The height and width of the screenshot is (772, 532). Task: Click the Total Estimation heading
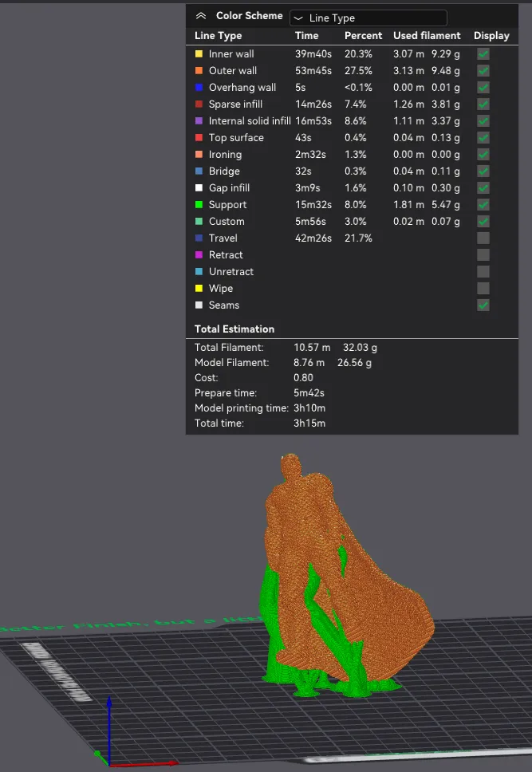[x=234, y=329]
